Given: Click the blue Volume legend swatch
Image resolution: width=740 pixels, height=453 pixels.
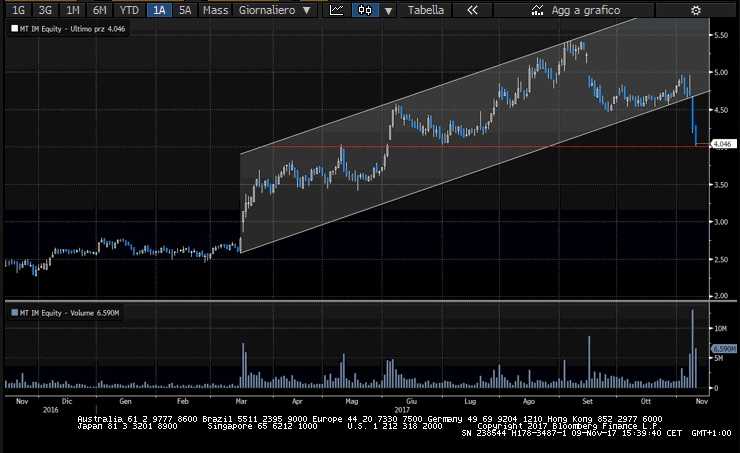Looking at the screenshot, I should [14, 312].
